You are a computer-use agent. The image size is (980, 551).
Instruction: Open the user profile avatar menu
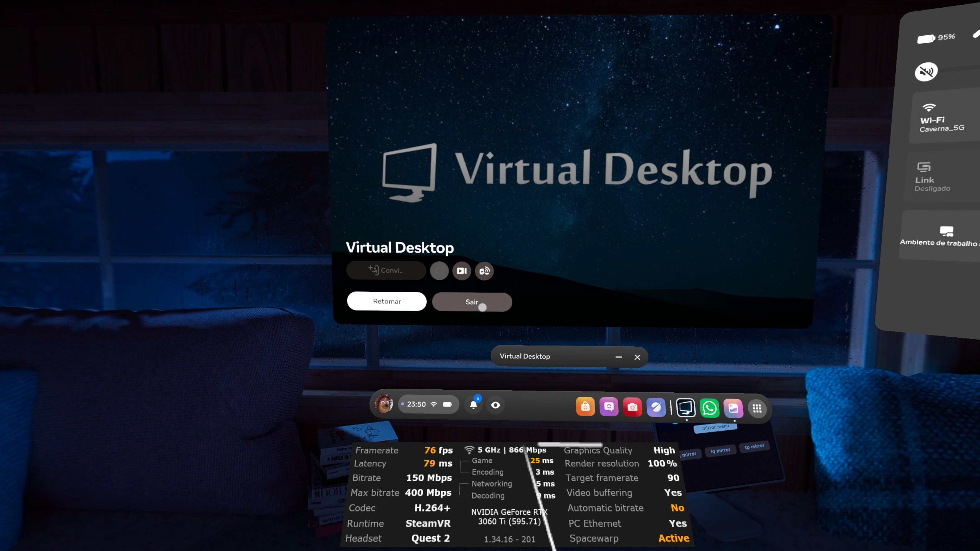coord(383,404)
